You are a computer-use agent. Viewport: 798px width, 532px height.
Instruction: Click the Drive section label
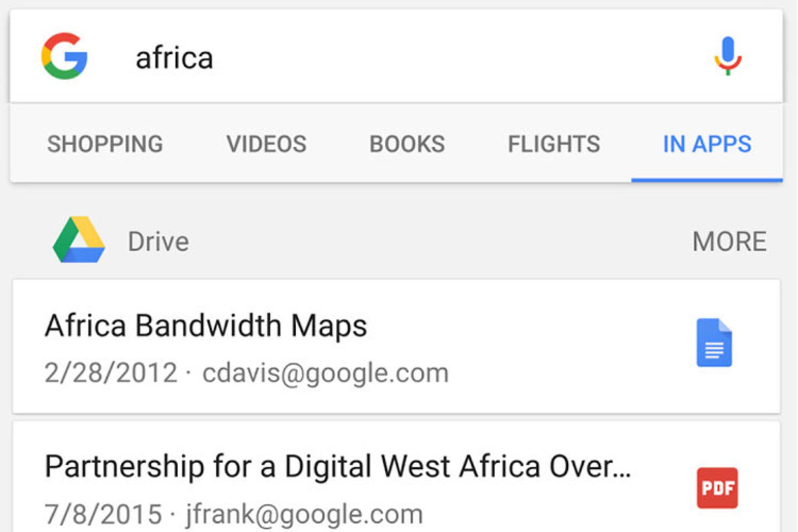(x=158, y=241)
